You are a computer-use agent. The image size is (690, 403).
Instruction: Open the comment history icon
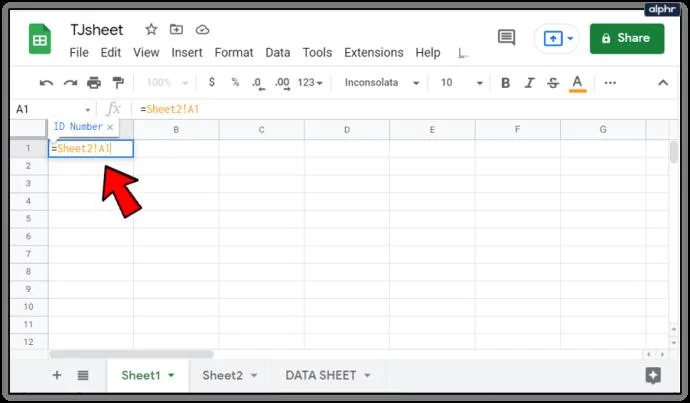tap(506, 37)
